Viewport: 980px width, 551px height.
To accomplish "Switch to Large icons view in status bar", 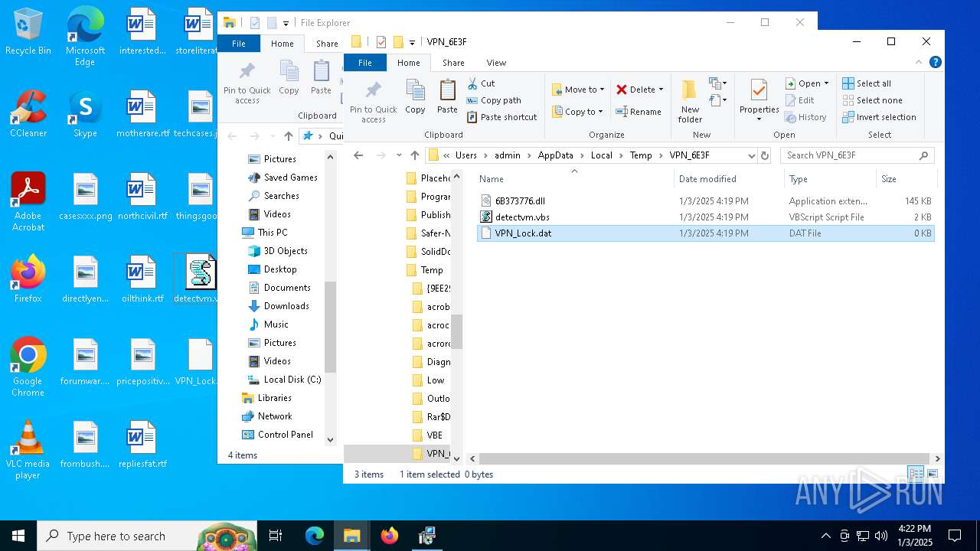I will point(933,474).
